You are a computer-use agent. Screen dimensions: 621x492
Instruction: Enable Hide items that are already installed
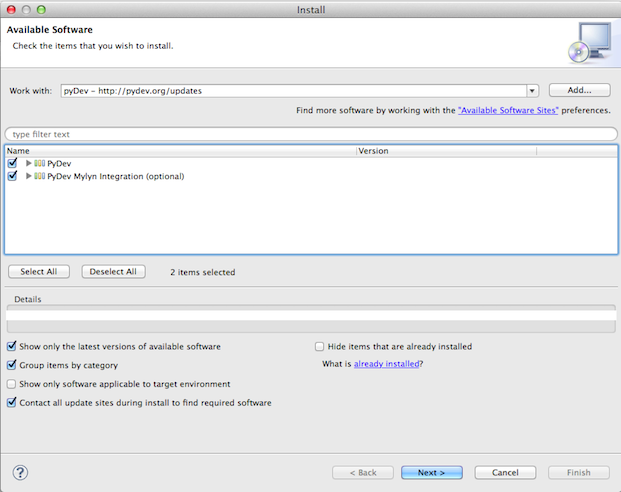coord(320,346)
